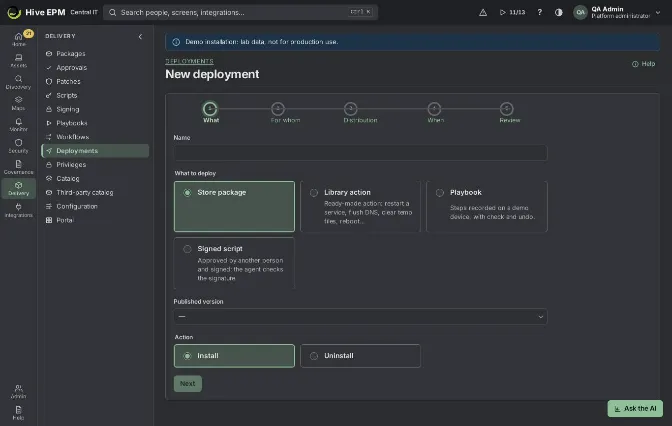
Task: Open the Security shield icon in rail
Action: [x=18, y=143]
